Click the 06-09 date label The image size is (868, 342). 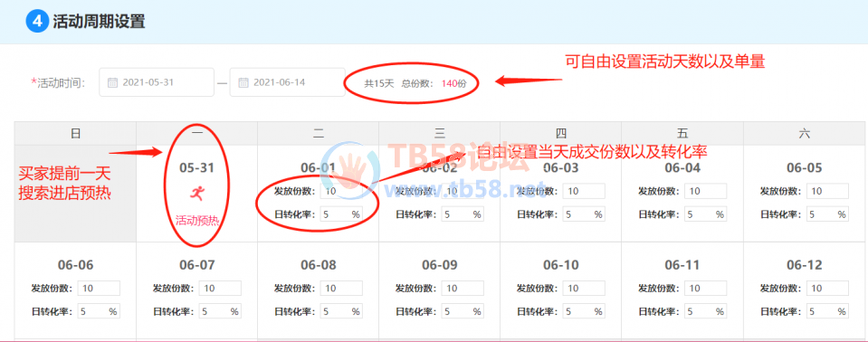[440, 265]
